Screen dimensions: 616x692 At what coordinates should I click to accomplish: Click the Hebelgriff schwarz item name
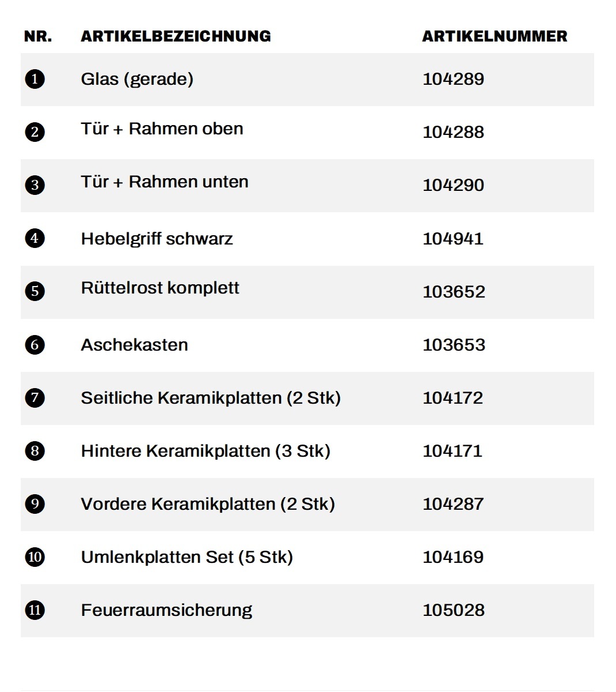[157, 239]
